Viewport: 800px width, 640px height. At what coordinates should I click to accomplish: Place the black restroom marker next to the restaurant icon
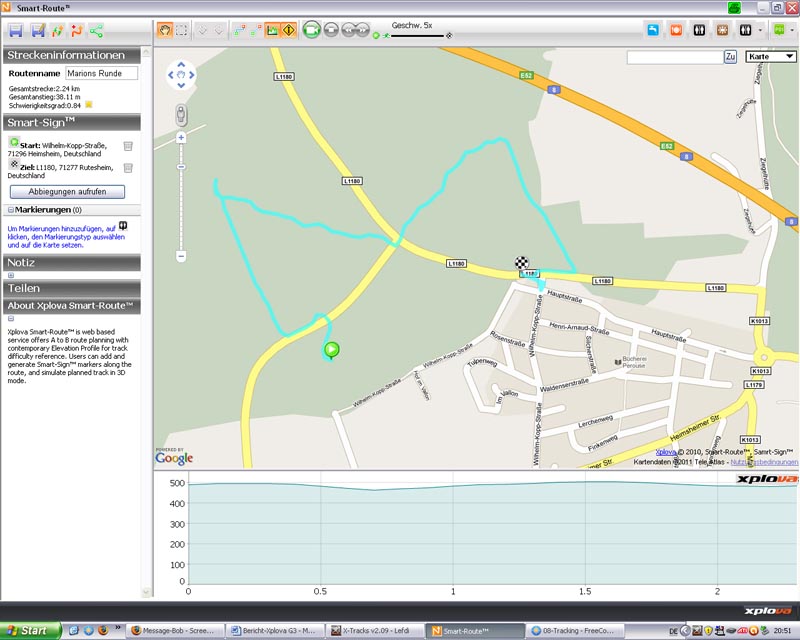(x=699, y=30)
